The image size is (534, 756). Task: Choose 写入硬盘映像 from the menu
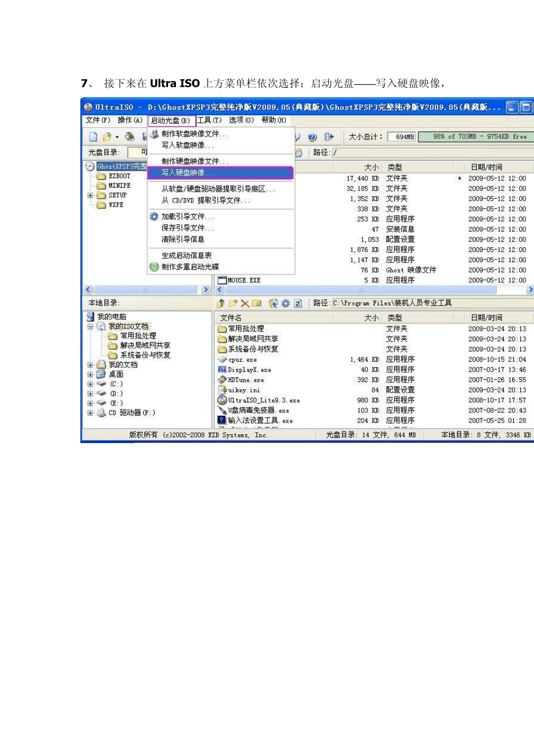220,173
